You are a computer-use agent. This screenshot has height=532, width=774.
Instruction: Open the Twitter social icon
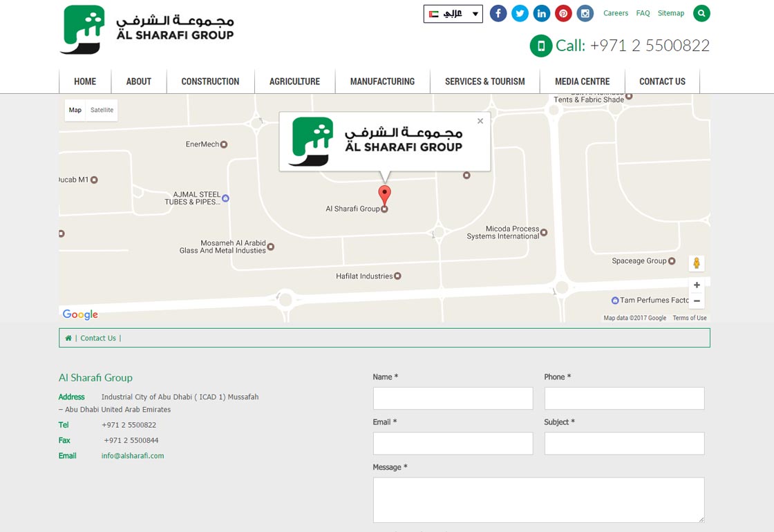pos(520,13)
